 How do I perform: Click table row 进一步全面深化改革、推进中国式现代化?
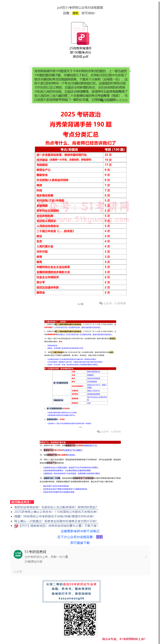coord(81,155)
